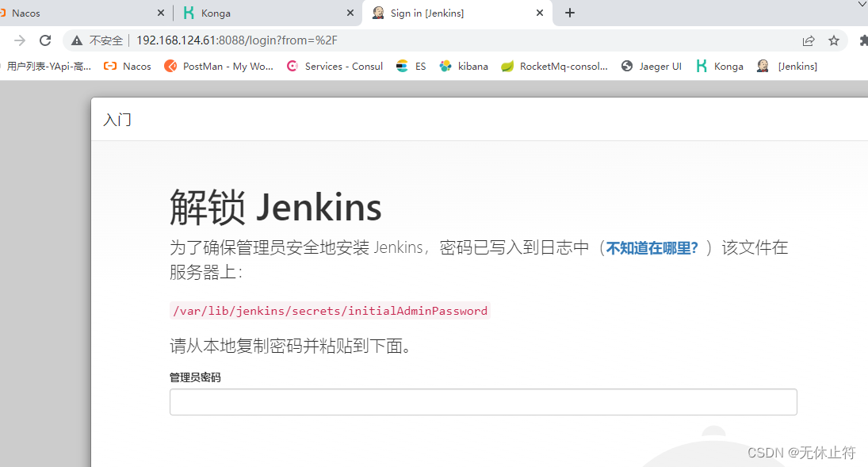
Task: Open the extensions puzzle icon
Action: pos(863,40)
